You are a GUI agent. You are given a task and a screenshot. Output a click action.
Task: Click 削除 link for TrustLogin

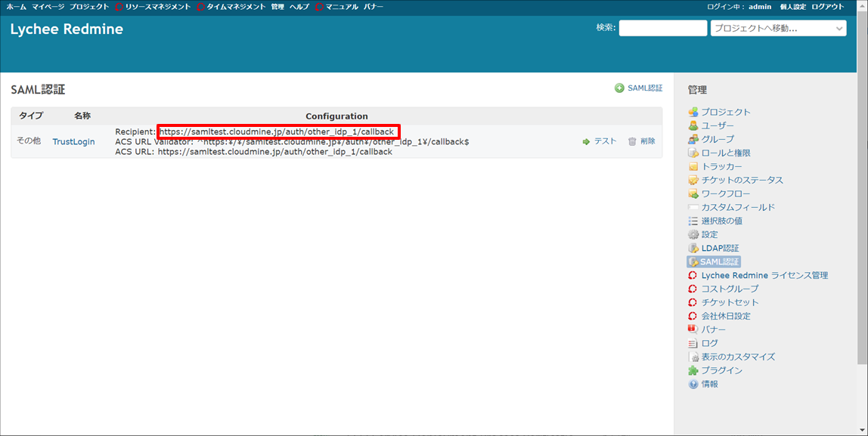click(648, 141)
